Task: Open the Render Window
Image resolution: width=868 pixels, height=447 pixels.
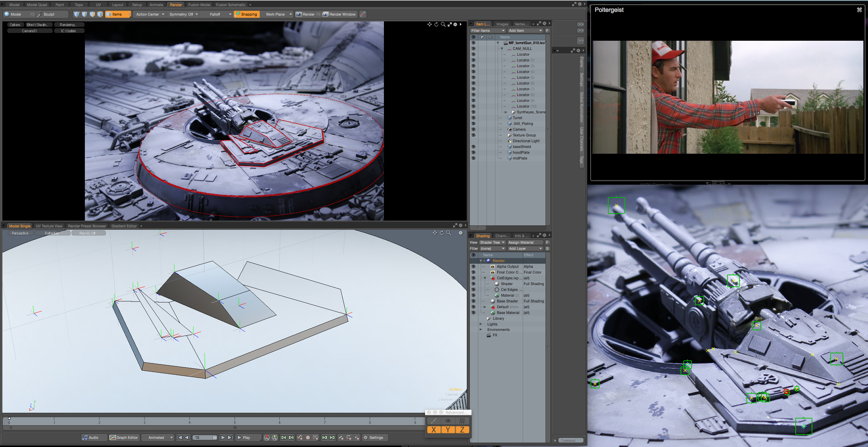Action: (339, 14)
